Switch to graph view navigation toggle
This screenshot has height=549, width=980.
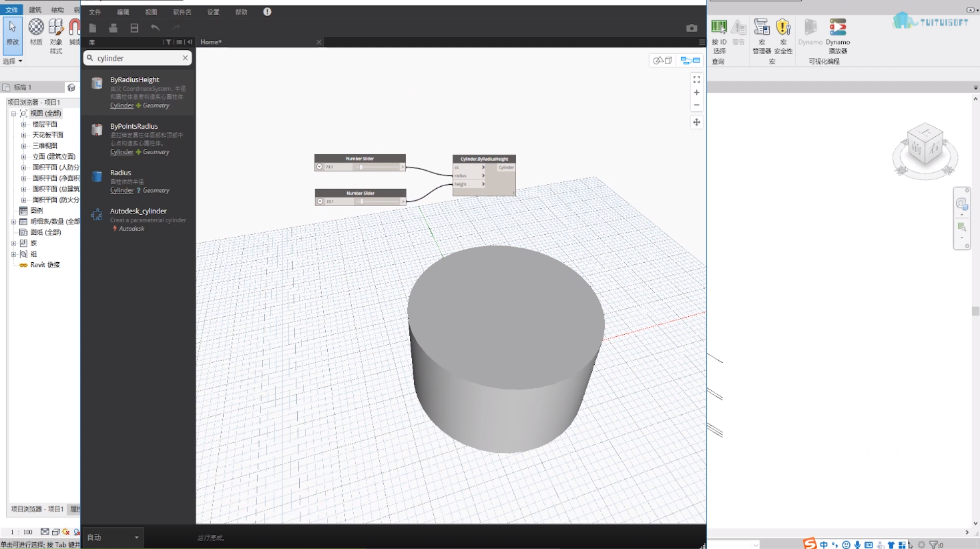(x=690, y=61)
